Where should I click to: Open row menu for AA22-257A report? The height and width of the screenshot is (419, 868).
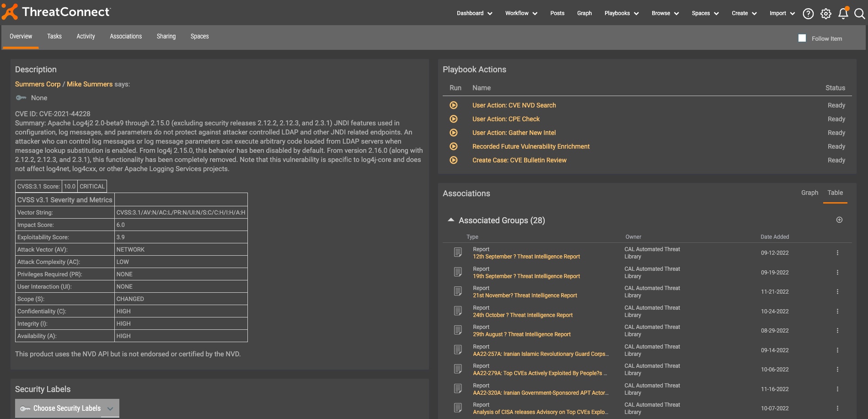(837, 350)
